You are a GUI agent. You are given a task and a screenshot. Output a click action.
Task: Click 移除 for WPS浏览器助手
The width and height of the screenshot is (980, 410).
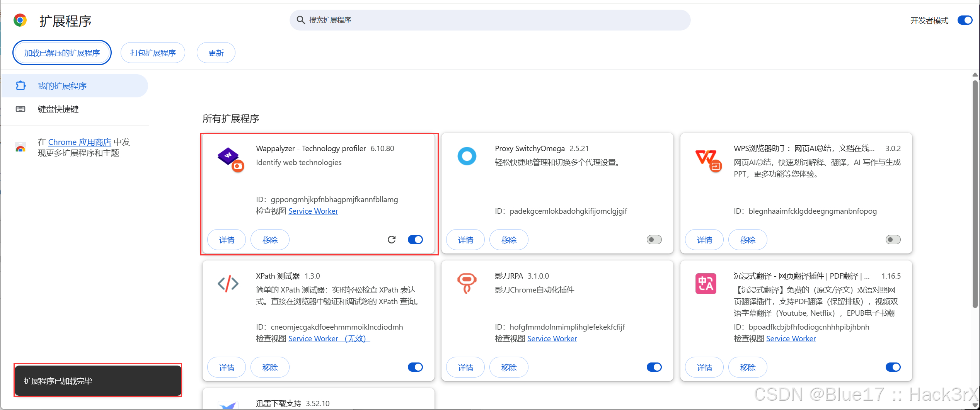[x=748, y=240]
